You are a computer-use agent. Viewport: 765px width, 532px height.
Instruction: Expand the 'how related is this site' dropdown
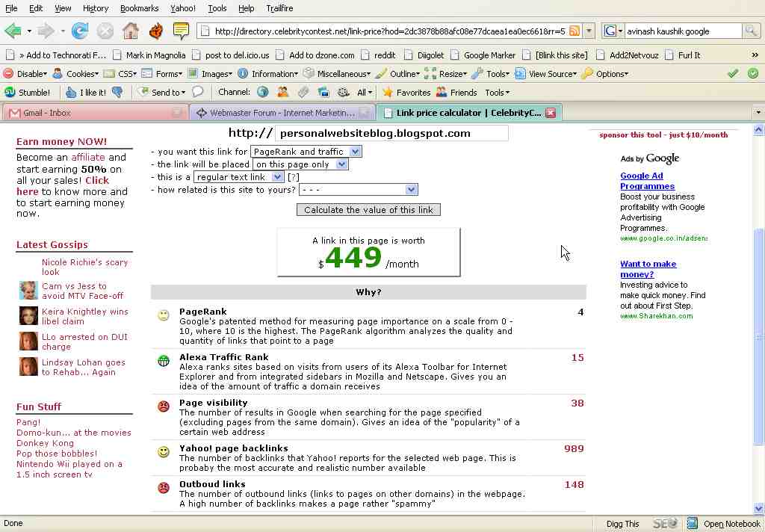pos(358,190)
